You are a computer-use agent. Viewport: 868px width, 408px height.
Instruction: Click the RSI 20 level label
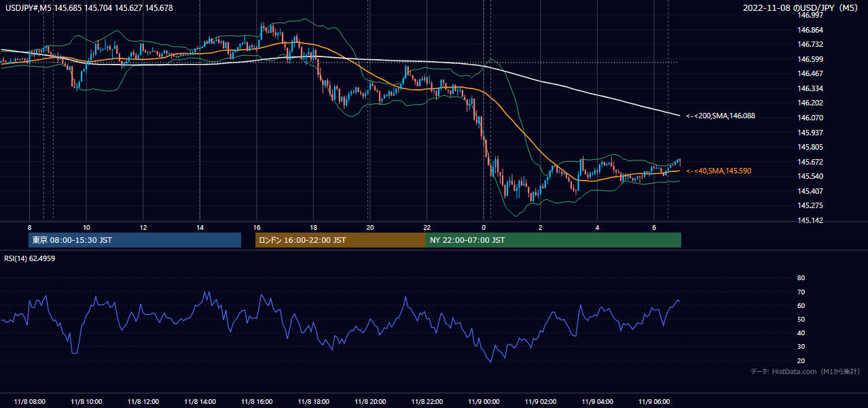pyautogui.click(x=801, y=360)
